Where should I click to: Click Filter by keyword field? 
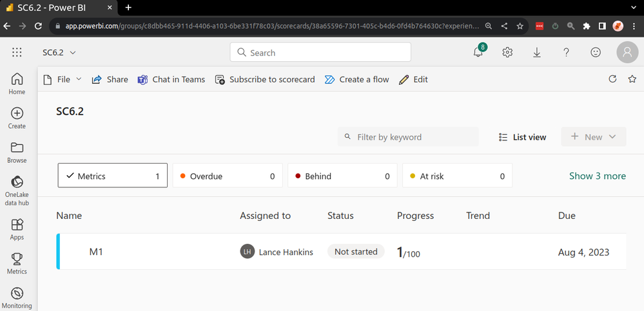pos(408,137)
